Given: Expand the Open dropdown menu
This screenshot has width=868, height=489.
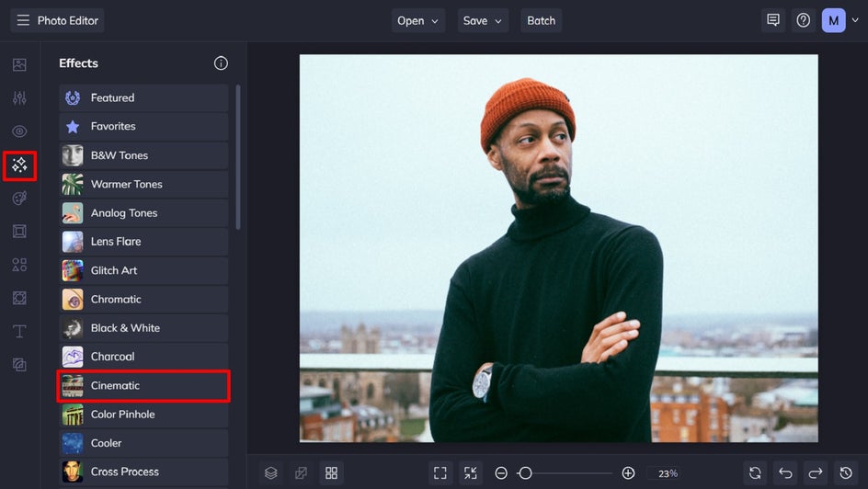Looking at the screenshot, I should 418,20.
